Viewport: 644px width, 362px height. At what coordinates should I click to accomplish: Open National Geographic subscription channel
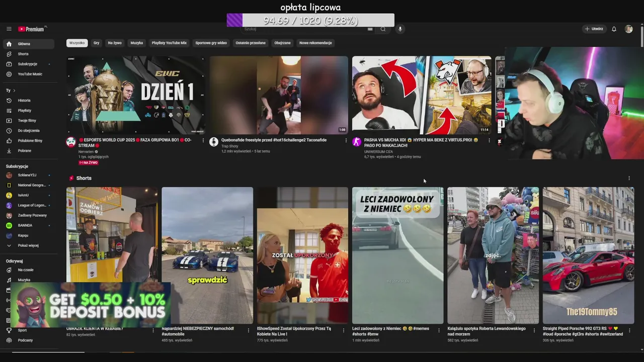[28, 185]
